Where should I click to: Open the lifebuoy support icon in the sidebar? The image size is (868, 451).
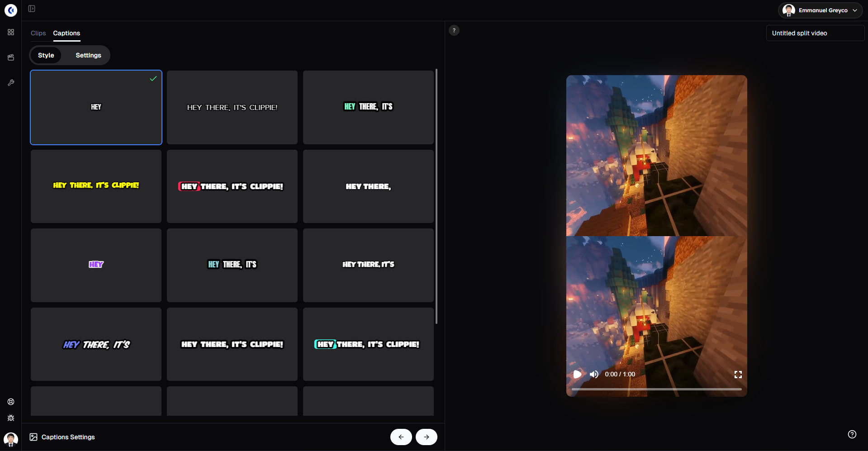tap(11, 402)
